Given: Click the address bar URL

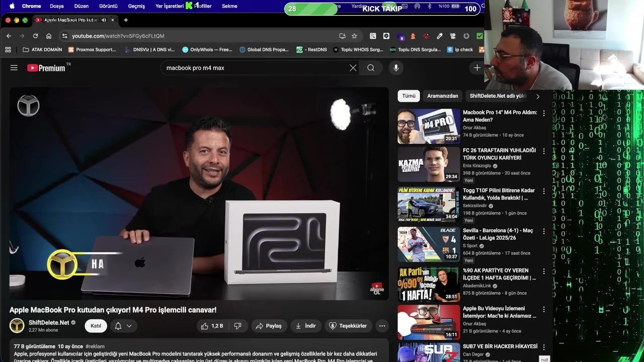Looking at the screenshot, I should point(118,36).
